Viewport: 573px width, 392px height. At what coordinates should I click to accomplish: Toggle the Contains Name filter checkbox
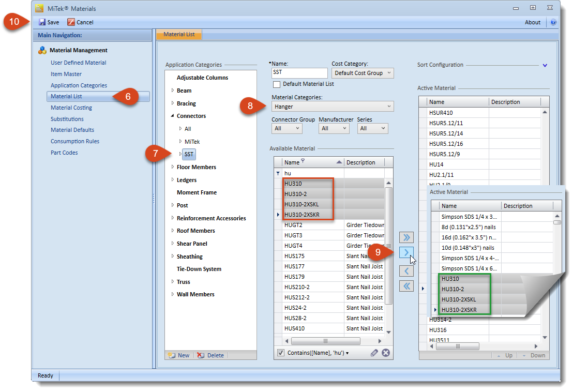coord(281,353)
